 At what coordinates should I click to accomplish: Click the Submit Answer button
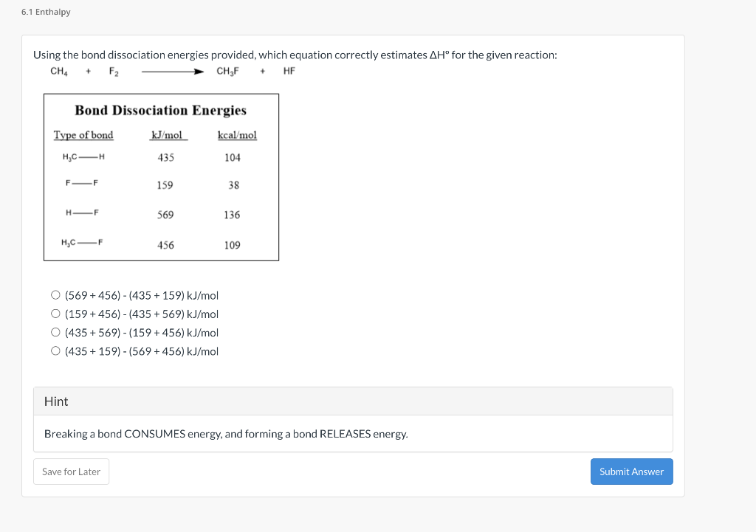tap(631, 471)
